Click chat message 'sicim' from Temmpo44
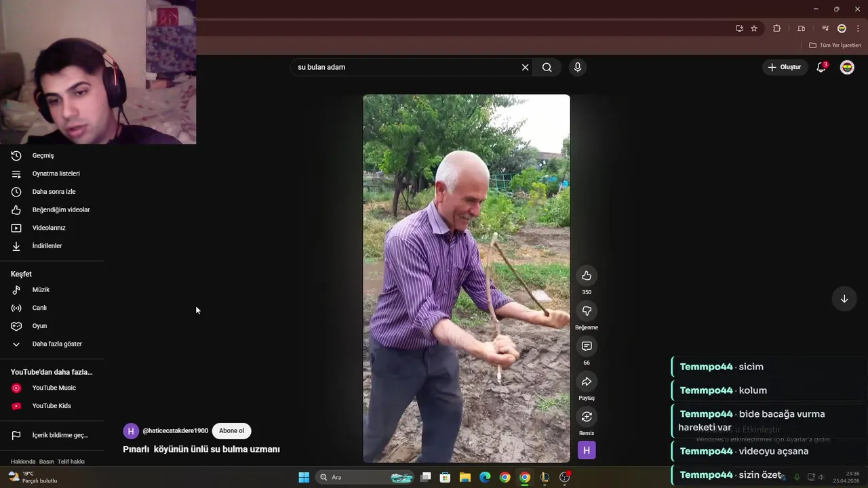 tap(751, 367)
